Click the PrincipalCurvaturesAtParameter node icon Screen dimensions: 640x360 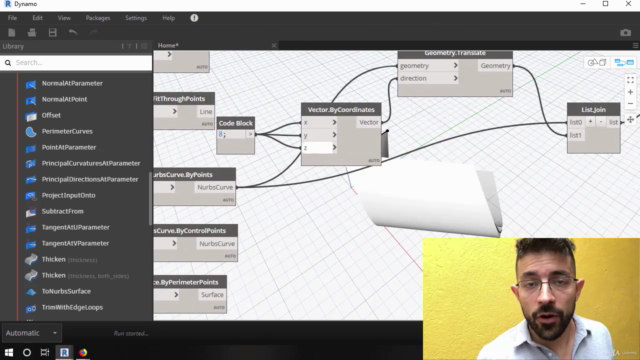pos(31,164)
